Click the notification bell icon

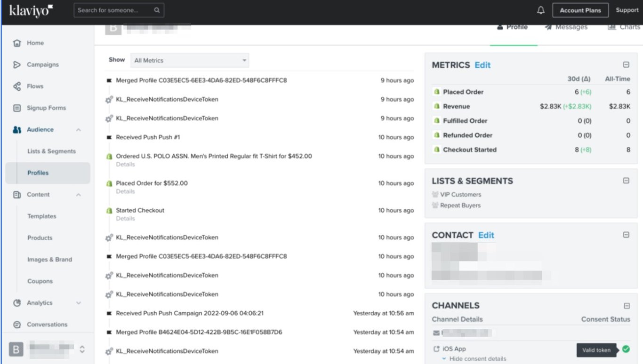(540, 10)
